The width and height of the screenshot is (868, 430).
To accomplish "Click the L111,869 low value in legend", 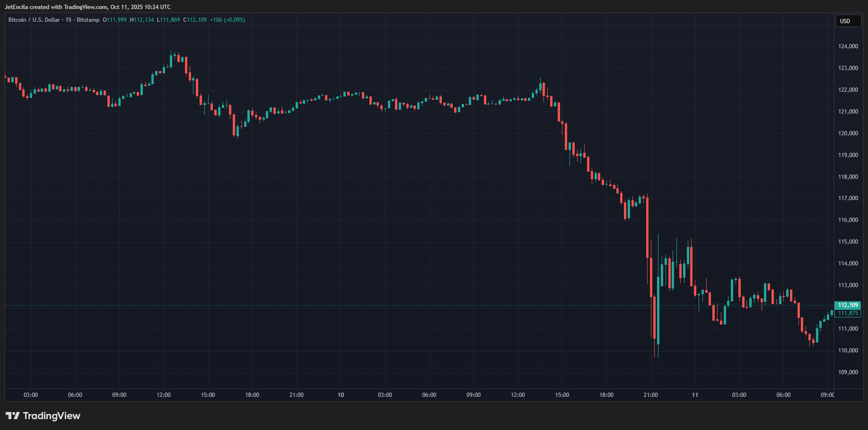I will pos(168,20).
